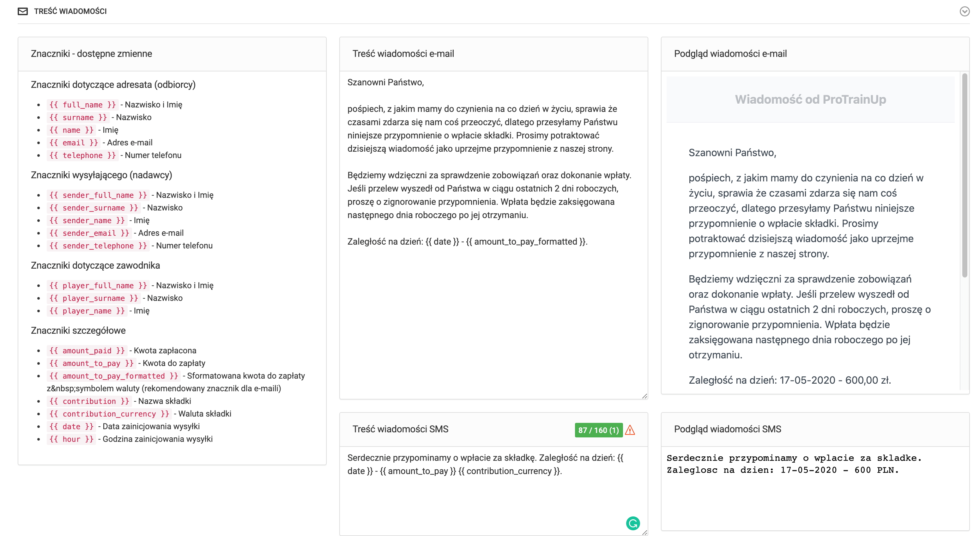Click the {{ hour }} tag
980x536 pixels.
pyautogui.click(x=71, y=439)
